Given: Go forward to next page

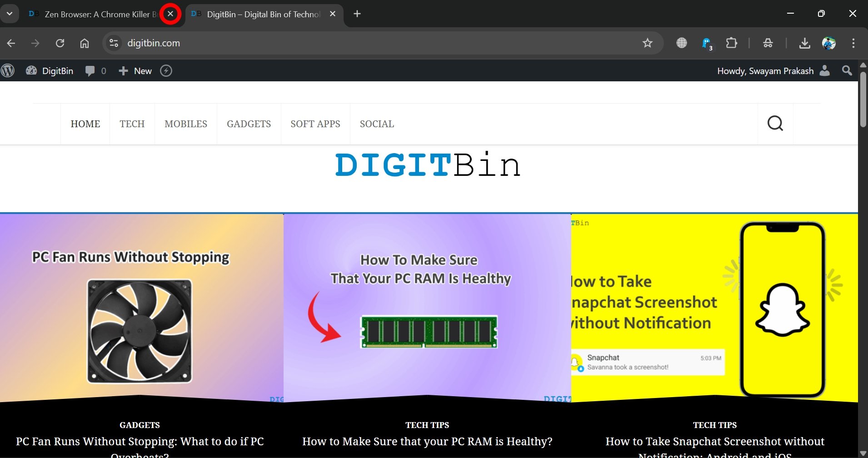Looking at the screenshot, I should 35,43.
